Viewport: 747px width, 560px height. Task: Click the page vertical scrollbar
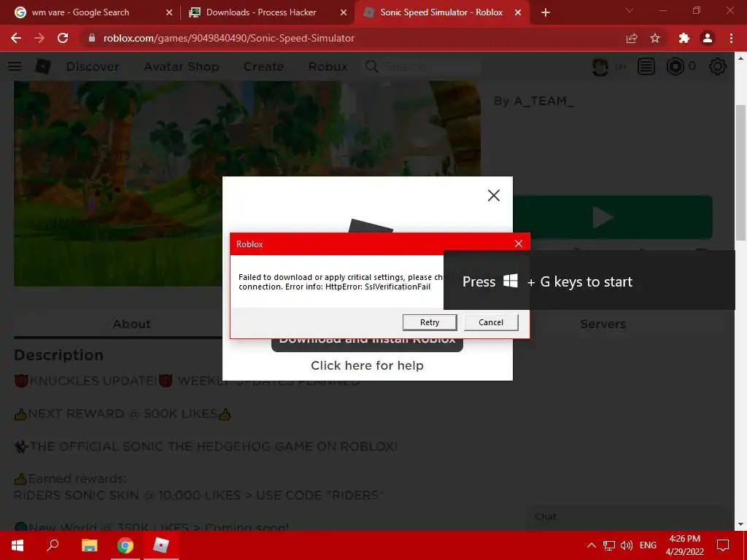(741, 171)
